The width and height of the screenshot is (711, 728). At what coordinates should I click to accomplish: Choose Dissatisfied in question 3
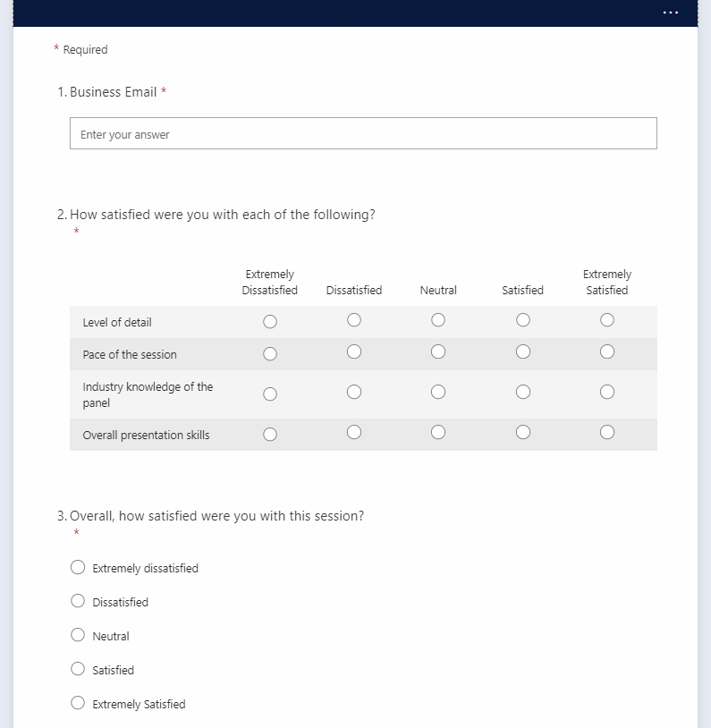[x=77, y=600]
